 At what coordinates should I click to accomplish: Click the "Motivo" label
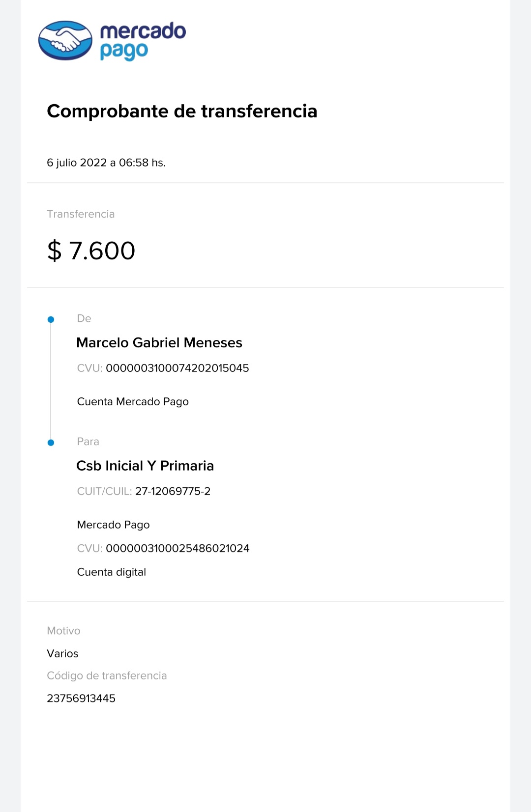[x=63, y=631]
